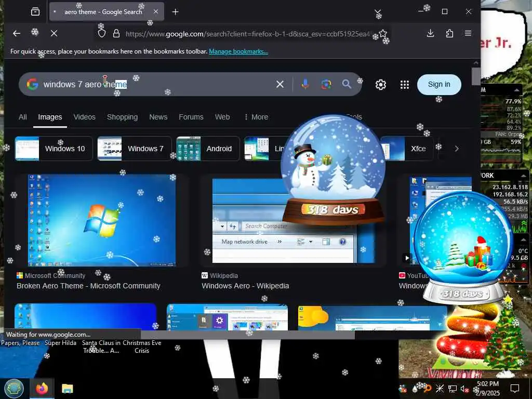
Task: Switch to the Videos tab
Action: click(85, 117)
